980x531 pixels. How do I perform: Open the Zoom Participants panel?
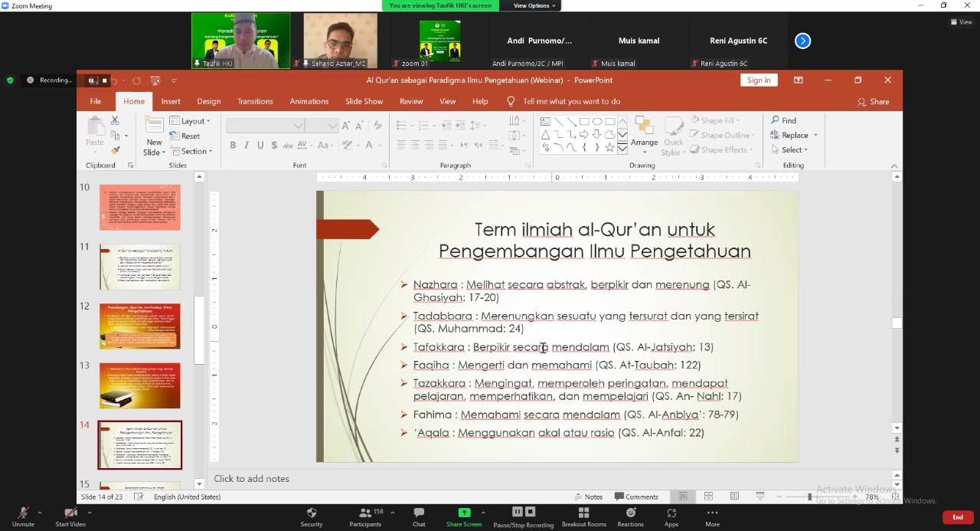[x=365, y=517]
